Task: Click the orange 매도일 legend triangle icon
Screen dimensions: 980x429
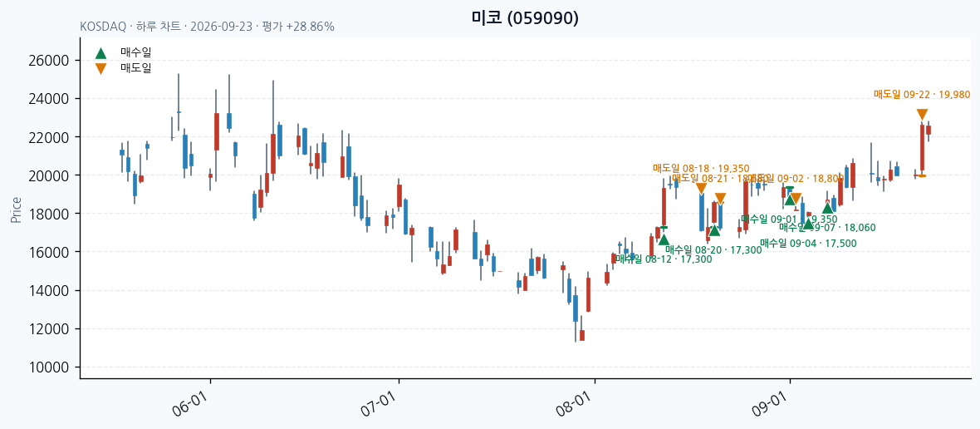Action: point(100,69)
